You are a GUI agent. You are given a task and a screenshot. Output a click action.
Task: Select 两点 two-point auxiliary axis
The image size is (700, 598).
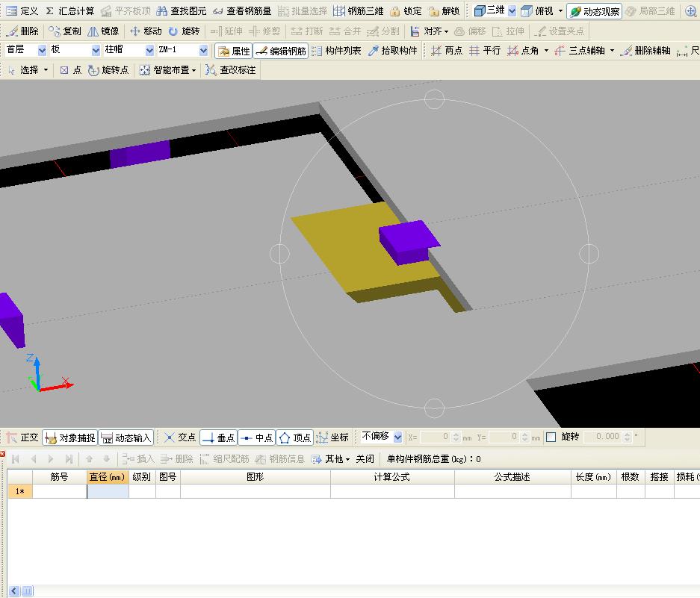click(447, 51)
